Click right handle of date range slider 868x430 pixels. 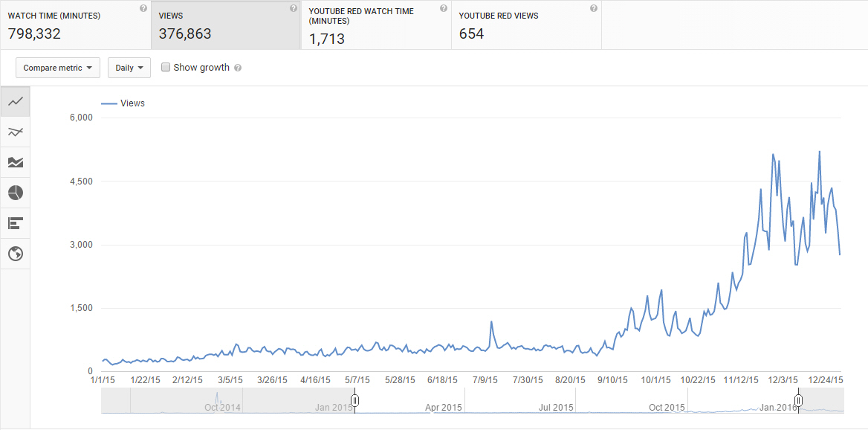click(799, 401)
